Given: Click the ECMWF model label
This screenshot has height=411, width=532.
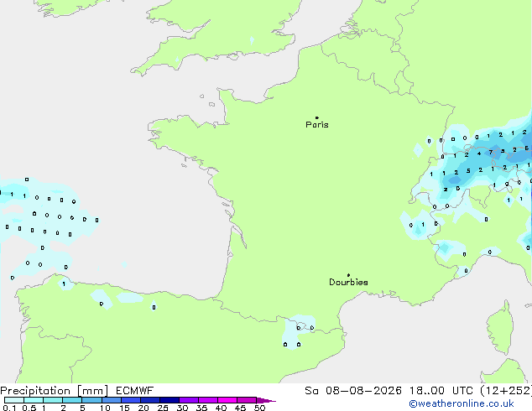Looking at the screenshot, I should pyautogui.click(x=135, y=391).
